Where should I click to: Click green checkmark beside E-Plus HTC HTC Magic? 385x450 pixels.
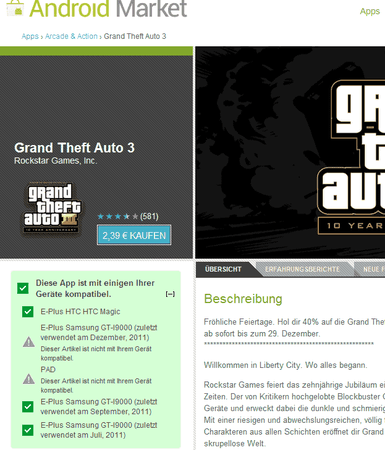[x=28, y=312]
